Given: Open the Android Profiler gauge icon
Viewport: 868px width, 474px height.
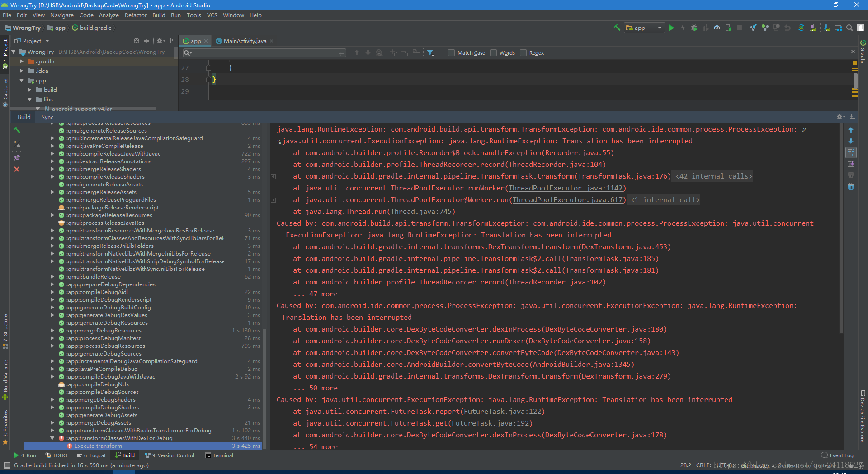Looking at the screenshot, I should 717,28.
